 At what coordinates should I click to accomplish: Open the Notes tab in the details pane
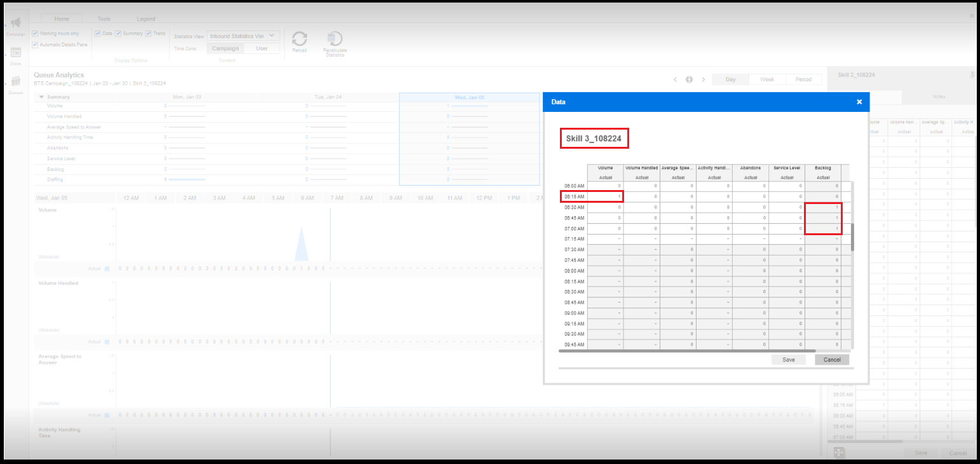pyautogui.click(x=938, y=97)
